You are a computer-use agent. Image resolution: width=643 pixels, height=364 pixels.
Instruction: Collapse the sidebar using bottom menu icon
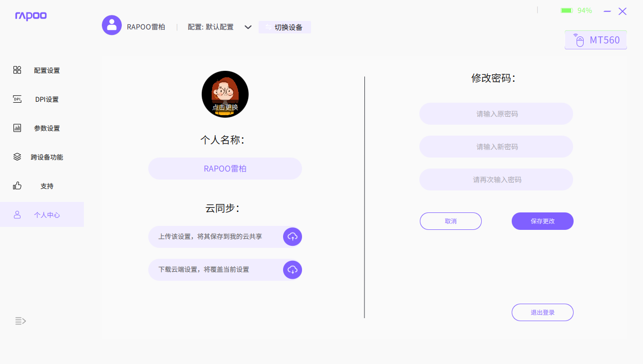coord(20,321)
